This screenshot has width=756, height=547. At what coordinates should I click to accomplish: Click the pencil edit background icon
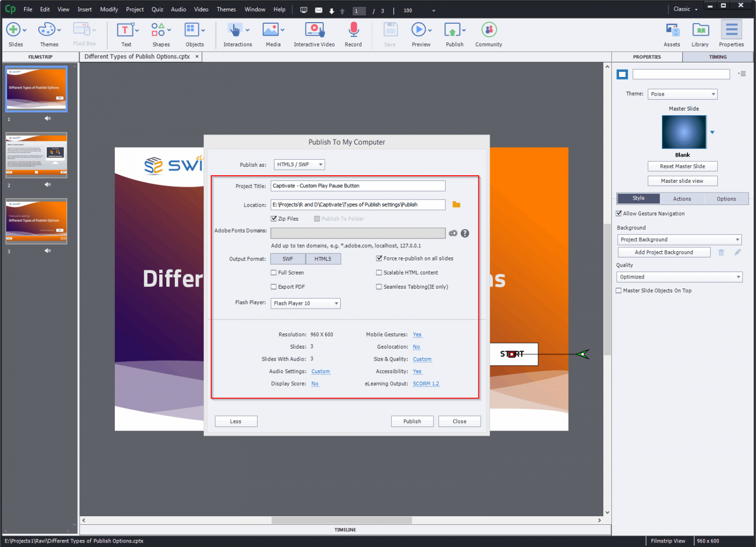[737, 252]
